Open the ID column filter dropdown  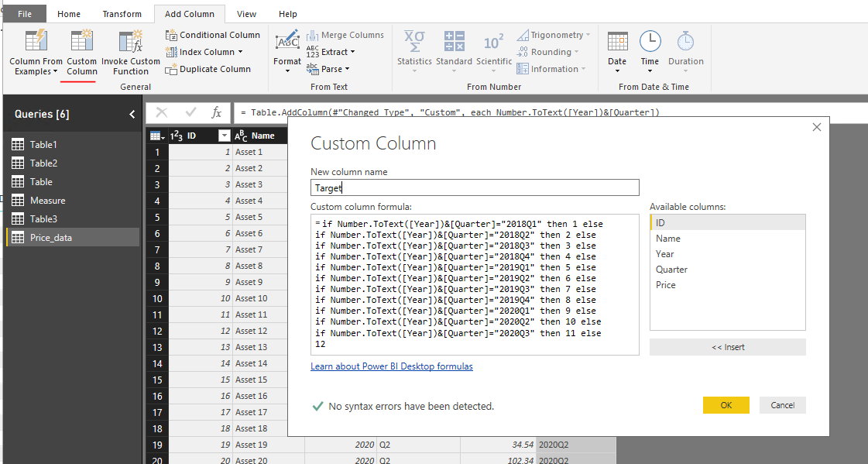(x=225, y=136)
